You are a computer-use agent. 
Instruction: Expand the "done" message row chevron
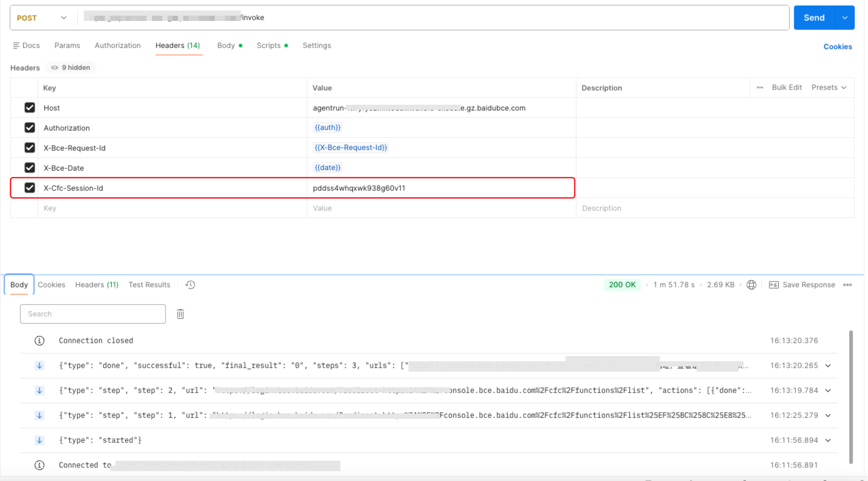828,365
